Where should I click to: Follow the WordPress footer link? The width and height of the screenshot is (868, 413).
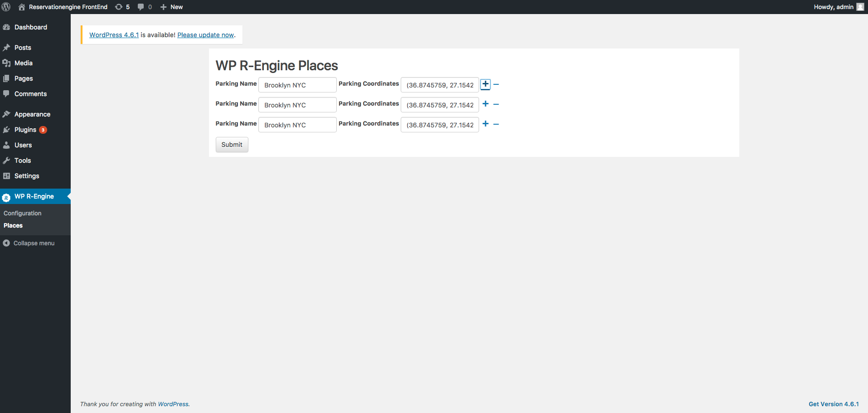(x=173, y=404)
